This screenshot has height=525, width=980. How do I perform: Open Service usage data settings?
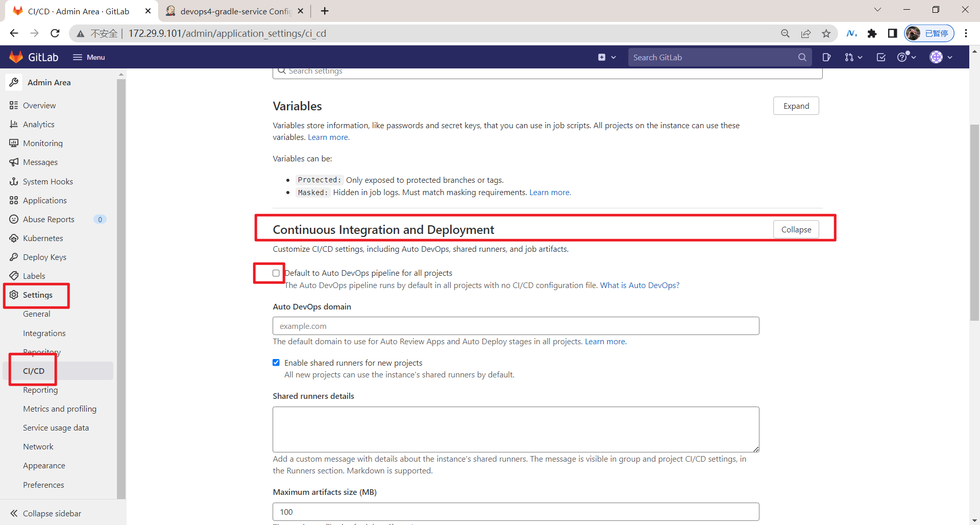56,427
